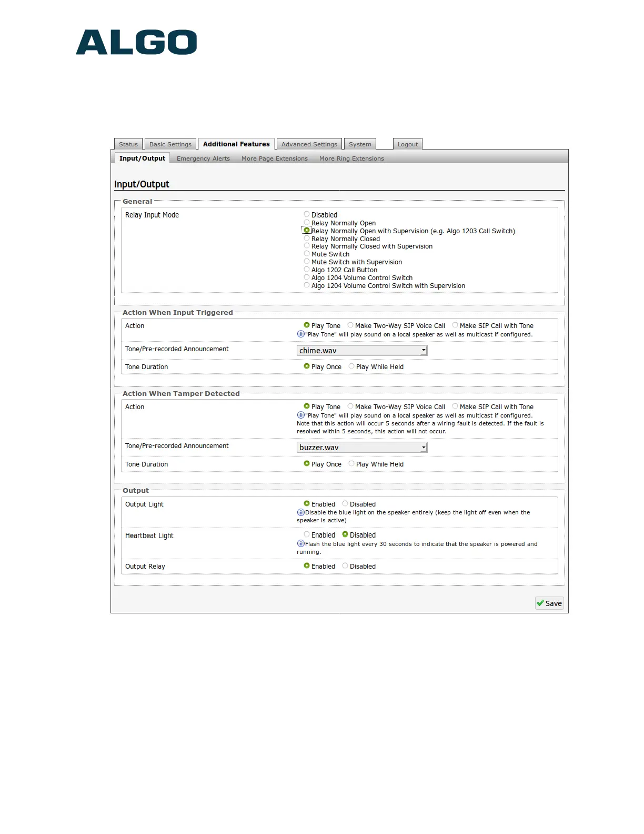Viewport: 644px width, 834px height.
Task: Click the Save button
Action: tap(549, 603)
